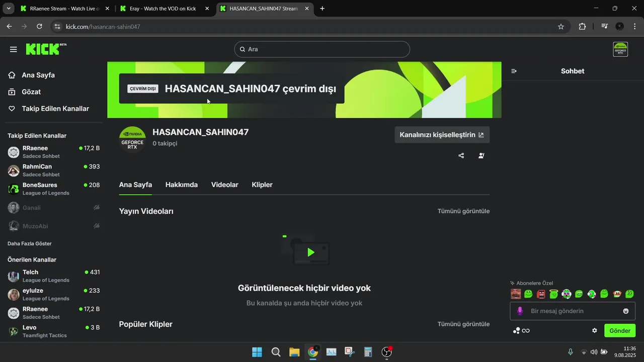
Task: Open Windows Start menu
Action: point(257,352)
